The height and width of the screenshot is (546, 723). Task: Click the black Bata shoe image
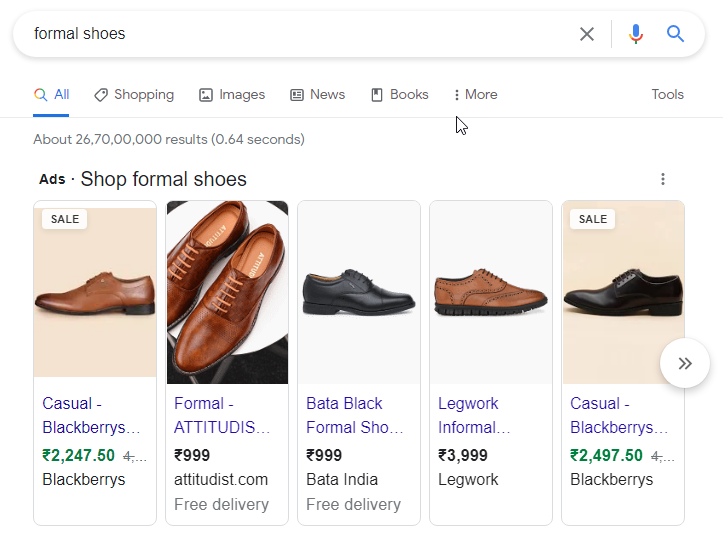[x=359, y=292]
